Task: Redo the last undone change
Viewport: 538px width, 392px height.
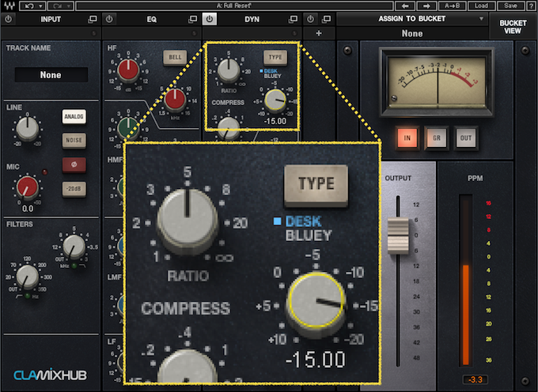Action: pos(57,6)
